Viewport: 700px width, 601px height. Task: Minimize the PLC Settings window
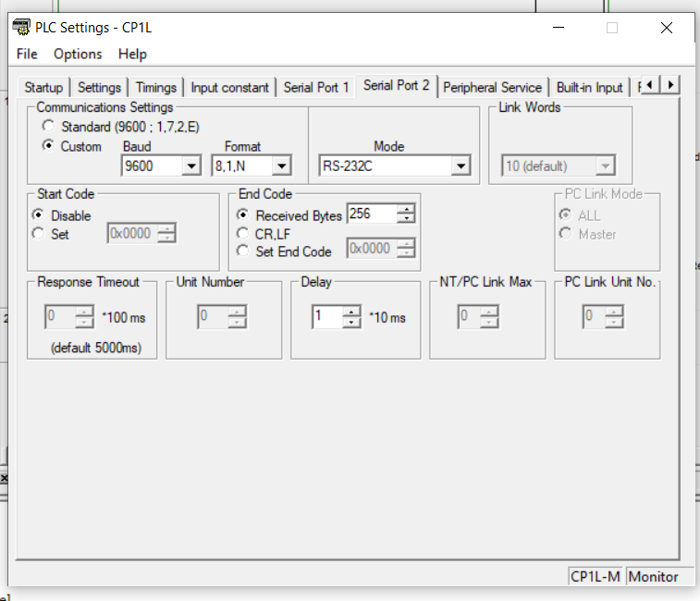(x=559, y=28)
